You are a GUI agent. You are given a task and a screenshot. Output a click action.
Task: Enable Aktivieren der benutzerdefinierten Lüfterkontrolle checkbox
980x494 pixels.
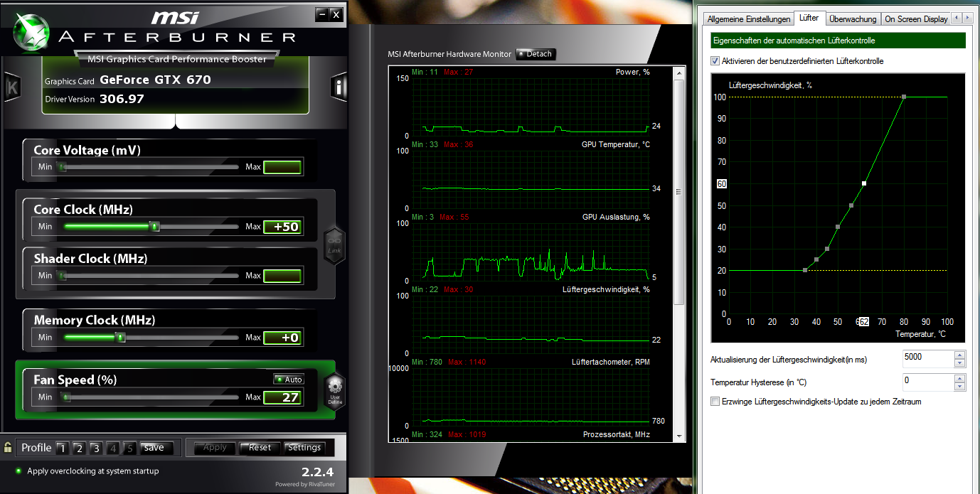(715, 61)
